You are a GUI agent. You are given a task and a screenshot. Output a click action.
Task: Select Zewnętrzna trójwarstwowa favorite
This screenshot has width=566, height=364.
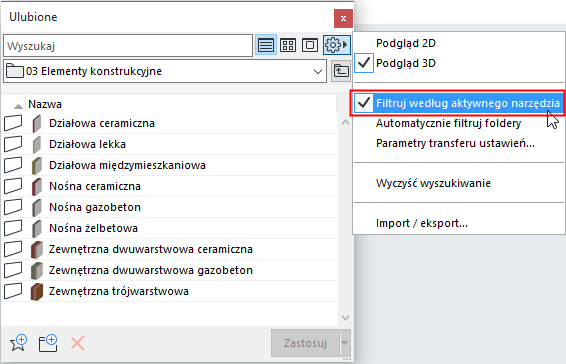click(x=169, y=291)
